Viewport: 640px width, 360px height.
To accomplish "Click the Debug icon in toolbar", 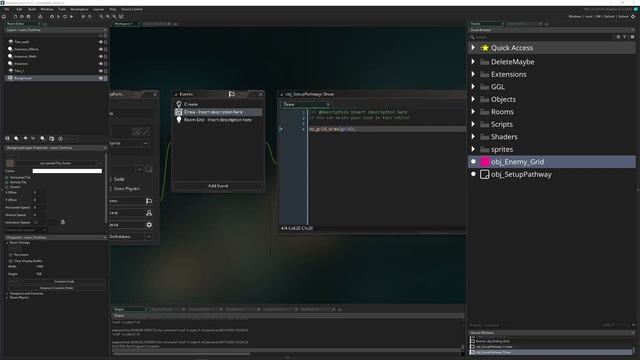I will (52, 17).
